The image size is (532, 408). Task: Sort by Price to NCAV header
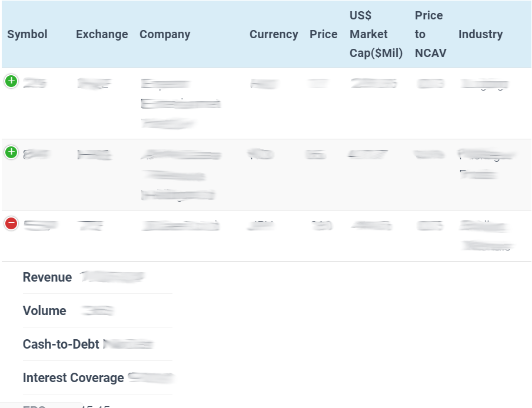pyautogui.click(x=430, y=34)
